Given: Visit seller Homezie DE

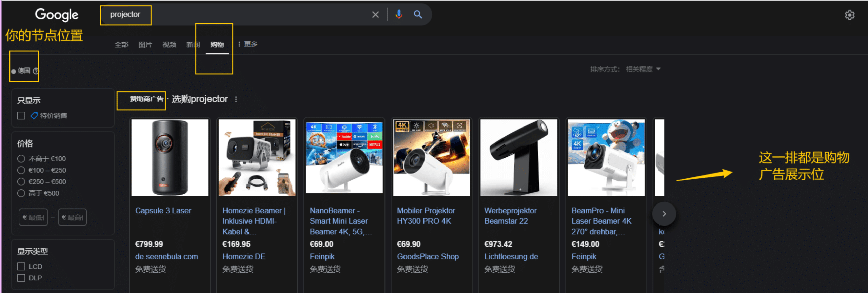Looking at the screenshot, I should click(244, 257).
